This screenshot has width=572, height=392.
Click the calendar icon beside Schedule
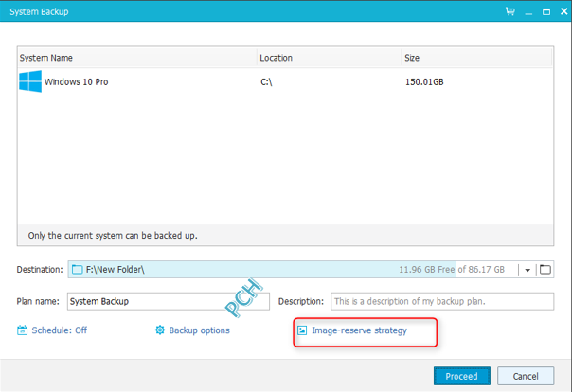[x=22, y=330]
